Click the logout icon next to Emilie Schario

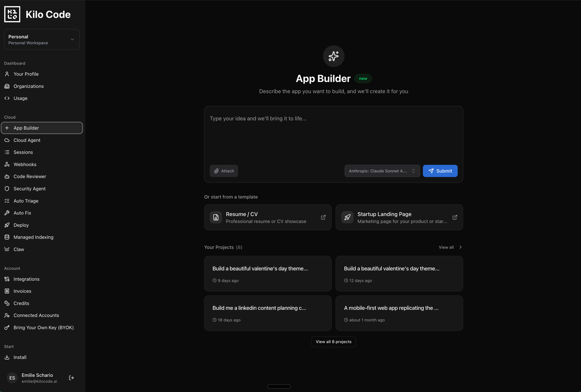tap(71, 378)
